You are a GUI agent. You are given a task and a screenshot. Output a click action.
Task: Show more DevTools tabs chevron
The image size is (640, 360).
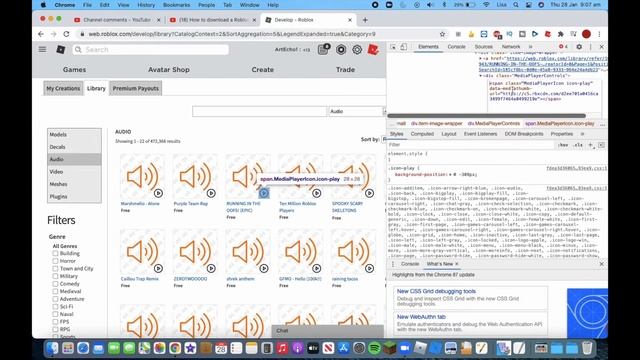pos(530,47)
